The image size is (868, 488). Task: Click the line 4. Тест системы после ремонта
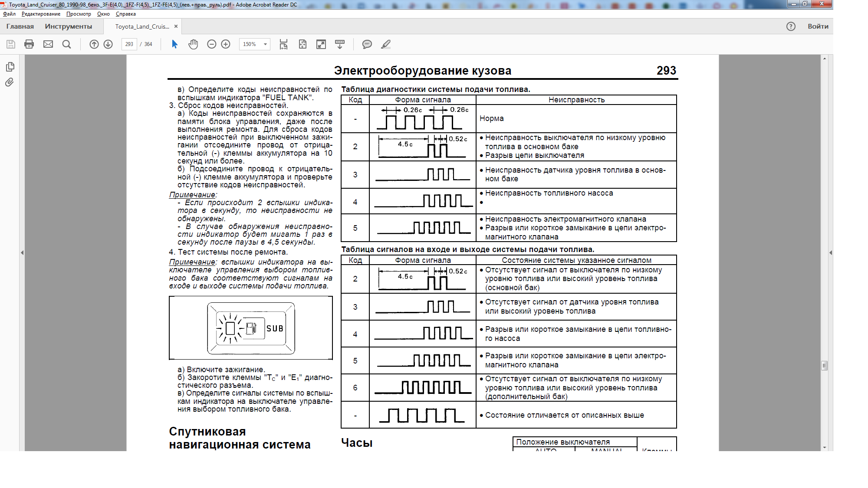click(x=228, y=252)
